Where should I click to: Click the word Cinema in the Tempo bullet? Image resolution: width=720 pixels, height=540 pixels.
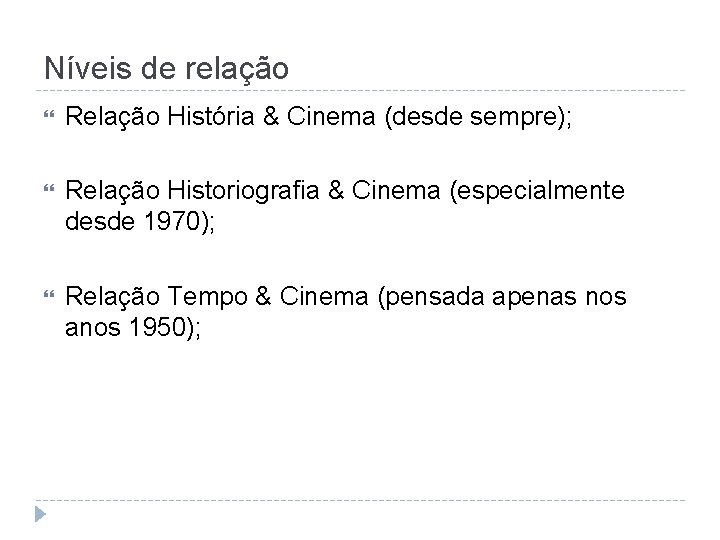click(324, 296)
